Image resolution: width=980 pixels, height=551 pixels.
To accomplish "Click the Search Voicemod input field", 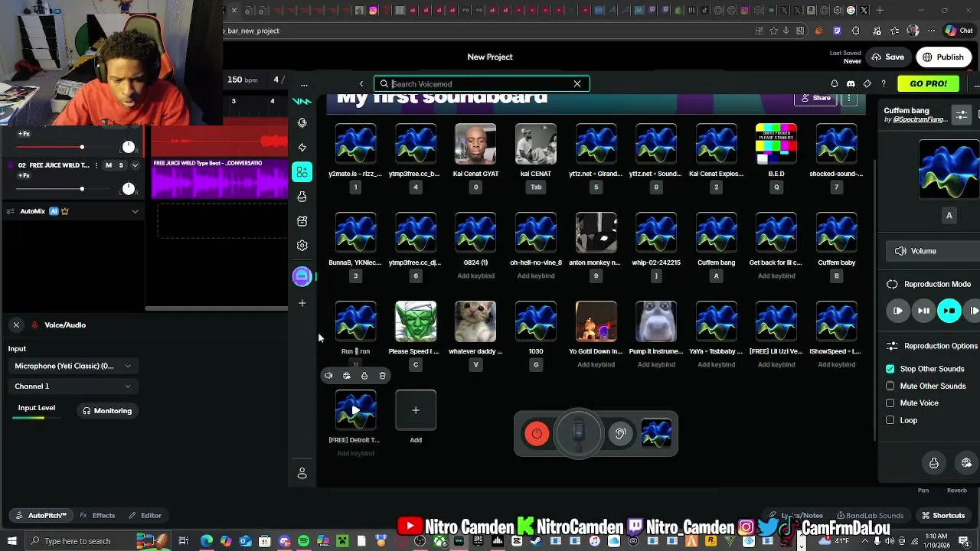I will tap(481, 83).
